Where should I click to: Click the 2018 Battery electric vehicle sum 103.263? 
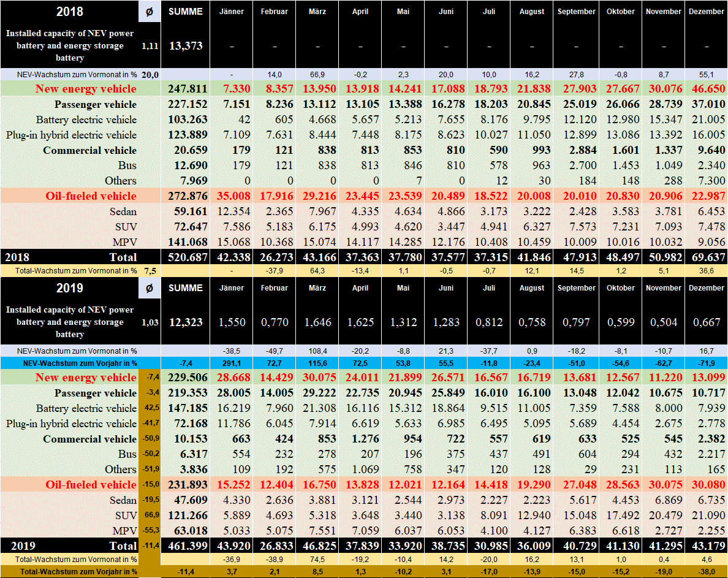(x=185, y=120)
